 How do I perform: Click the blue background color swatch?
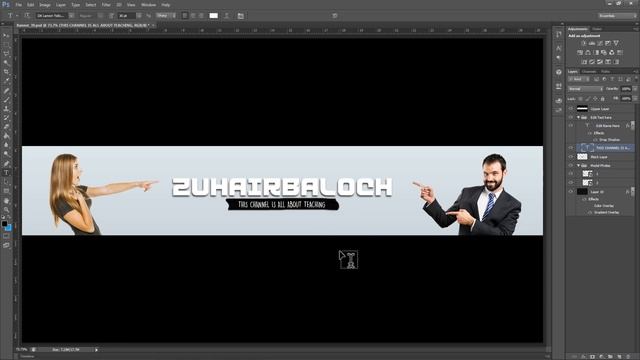(x=9, y=228)
